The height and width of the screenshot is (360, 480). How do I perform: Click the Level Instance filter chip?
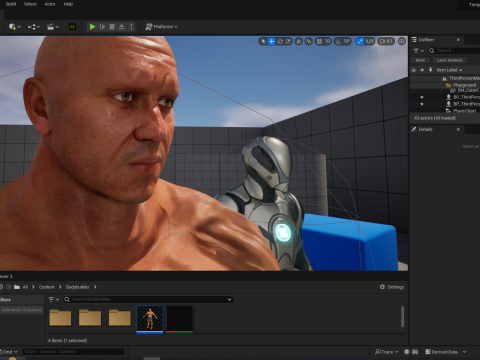pyautogui.click(x=449, y=60)
